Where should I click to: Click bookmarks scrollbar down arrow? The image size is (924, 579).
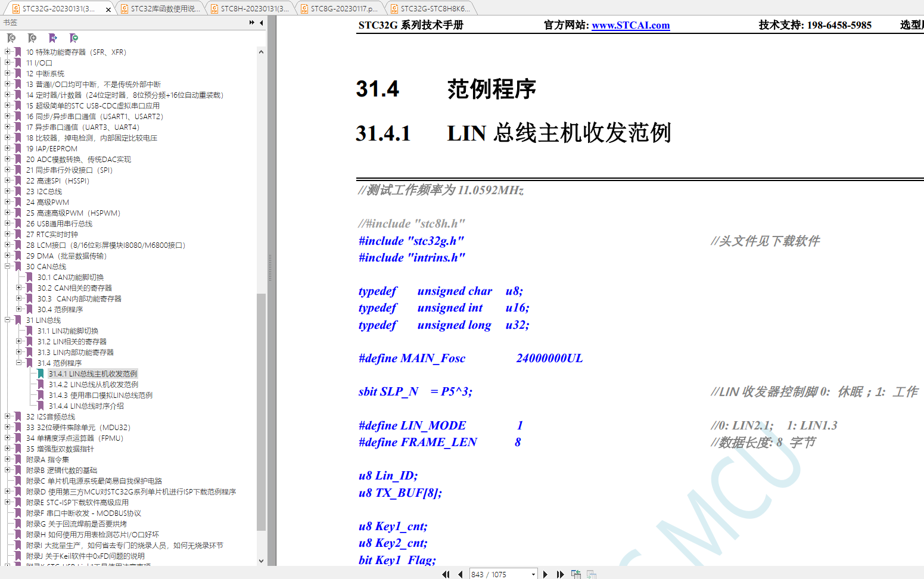[x=261, y=561]
